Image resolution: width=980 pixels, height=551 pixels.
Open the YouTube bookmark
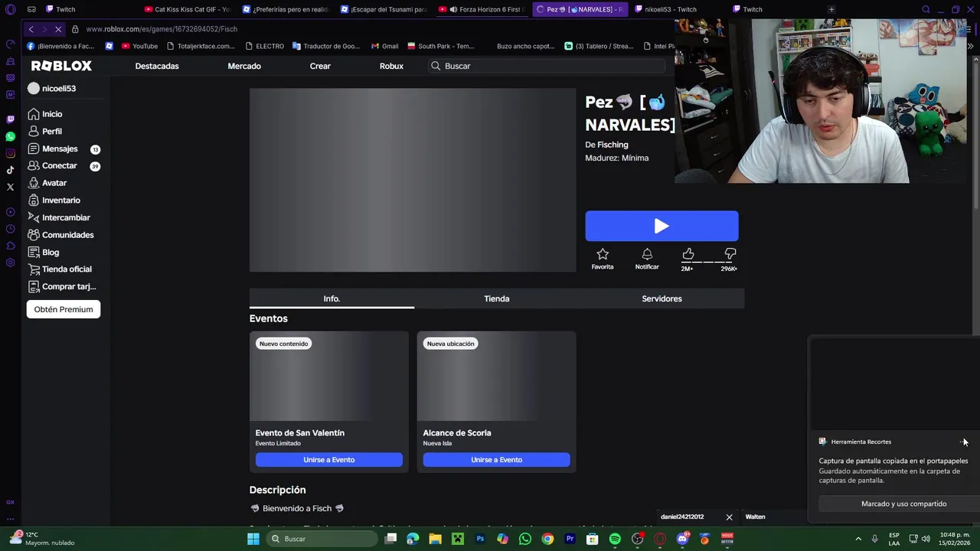tap(139, 46)
